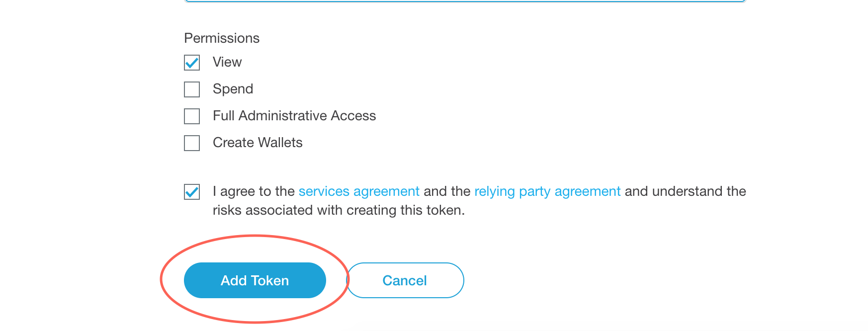Click the blue checkmark icon beside View
Image resolution: width=868 pixels, height=331 pixels.
click(x=192, y=63)
